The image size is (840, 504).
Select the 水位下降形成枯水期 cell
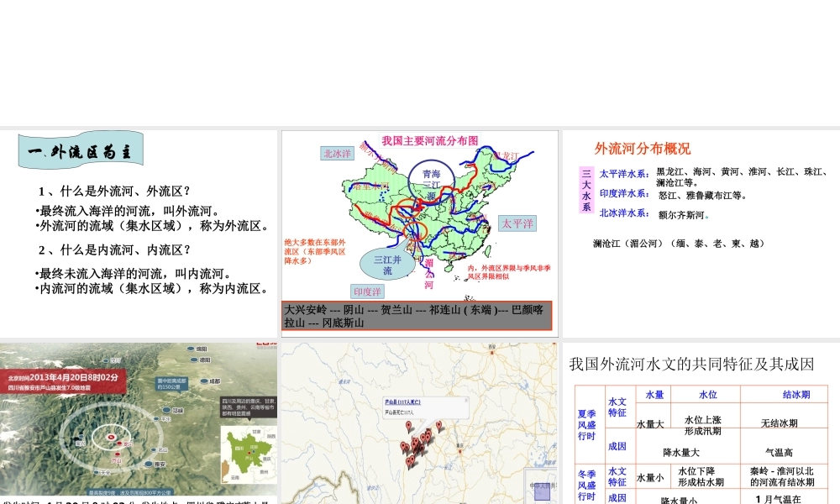point(701,476)
